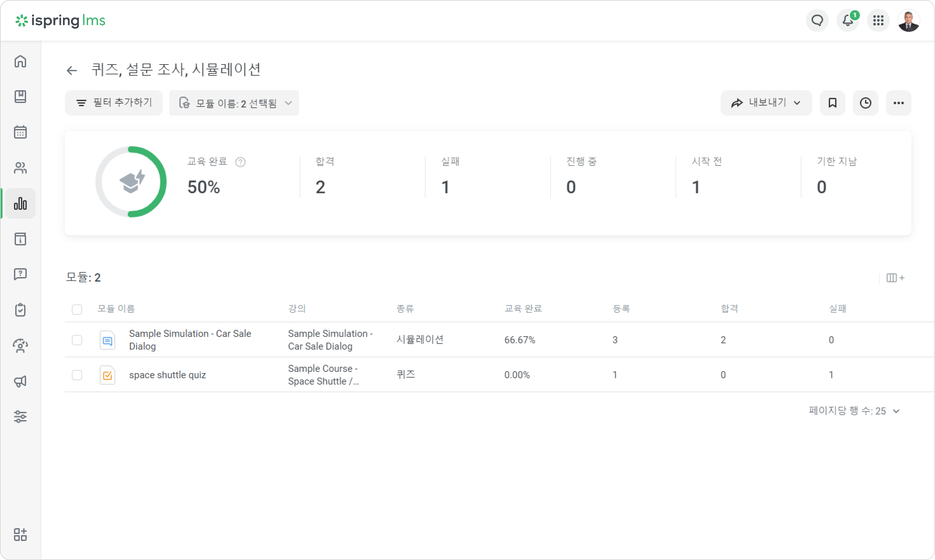Save report with the bookmark icon
The width and height of the screenshot is (935, 560).
pos(832,103)
